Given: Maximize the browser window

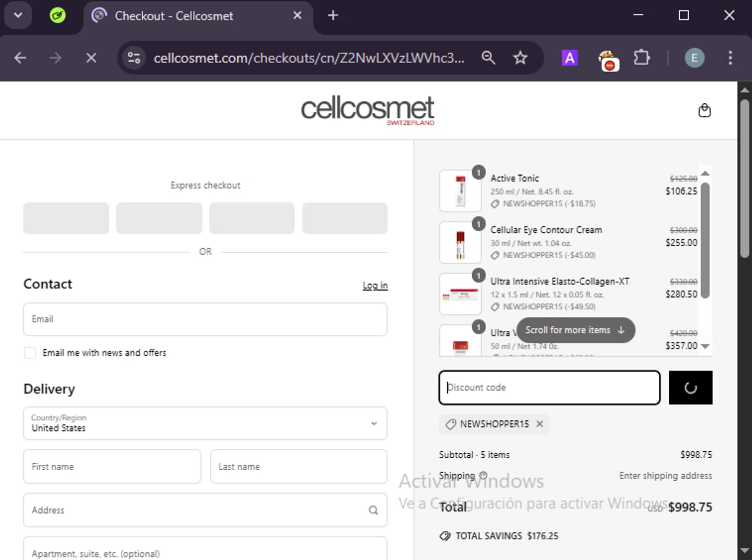Looking at the screenshot, I should point(683,15).
